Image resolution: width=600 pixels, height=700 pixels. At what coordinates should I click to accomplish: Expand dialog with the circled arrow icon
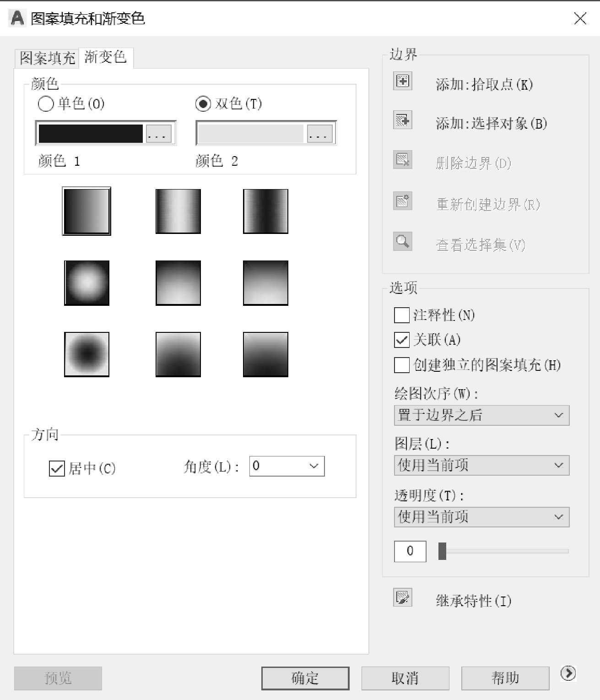(568, 673)
